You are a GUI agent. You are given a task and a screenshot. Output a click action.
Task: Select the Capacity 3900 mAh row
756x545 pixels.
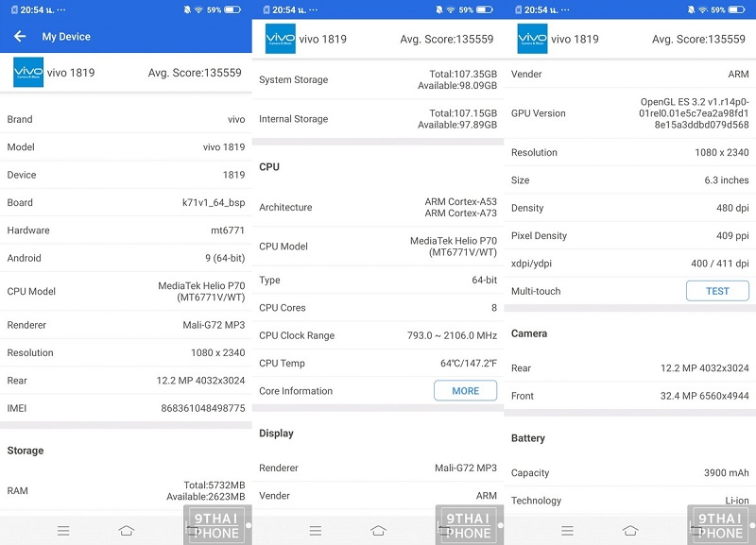click(630, 472)
